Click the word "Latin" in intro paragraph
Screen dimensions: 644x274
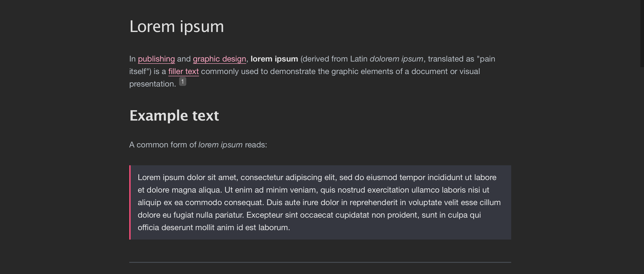pos(359,59)
